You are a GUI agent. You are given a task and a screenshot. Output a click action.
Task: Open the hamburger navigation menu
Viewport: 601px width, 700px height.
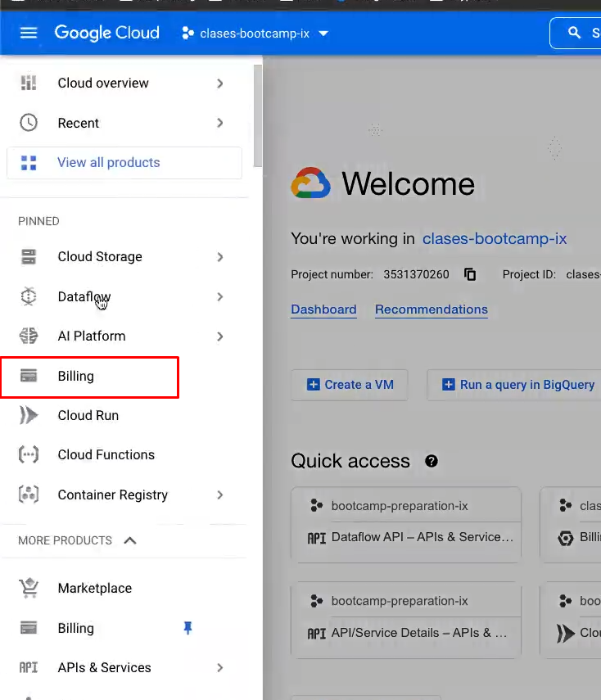tap(29, 33)
